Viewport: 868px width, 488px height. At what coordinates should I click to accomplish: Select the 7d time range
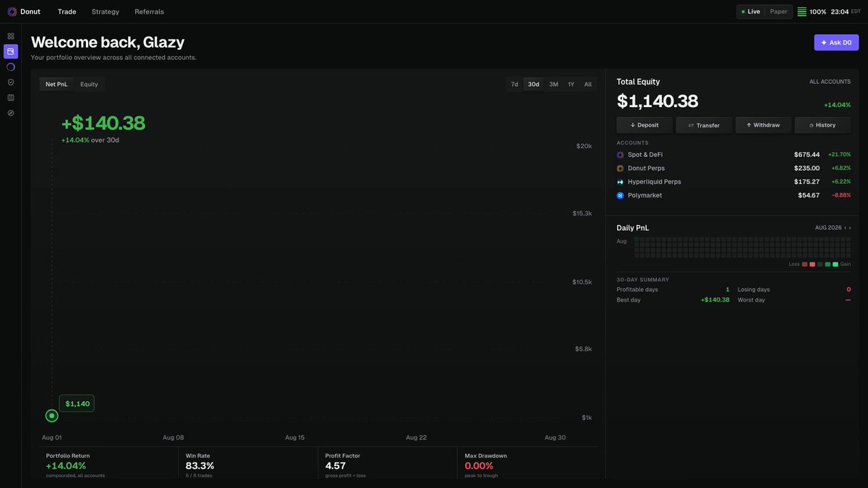(x=514, y=85)
